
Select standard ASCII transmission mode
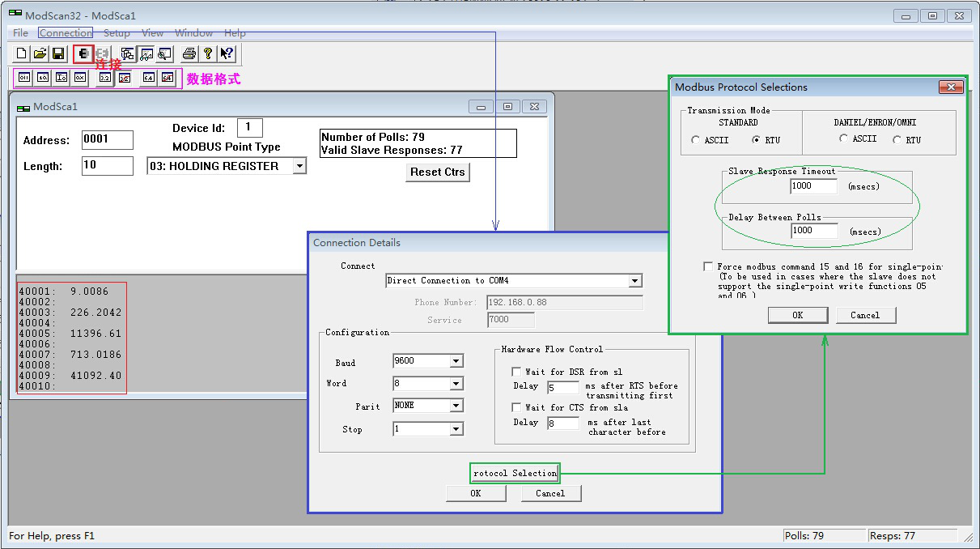696,140
